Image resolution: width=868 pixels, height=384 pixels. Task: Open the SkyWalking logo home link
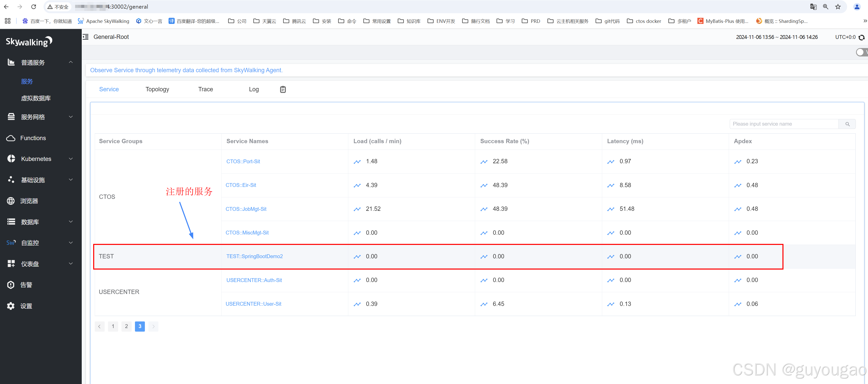(28, 41)
